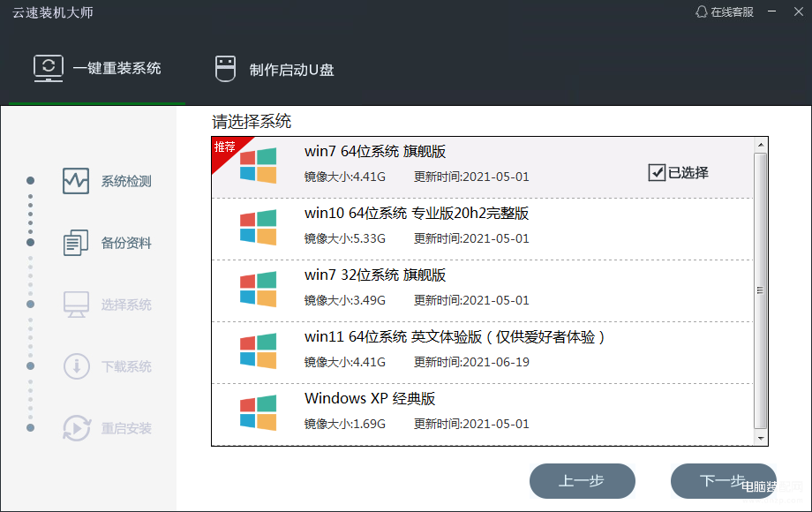Select Windows XP 经典版 title

click(370, 398)
